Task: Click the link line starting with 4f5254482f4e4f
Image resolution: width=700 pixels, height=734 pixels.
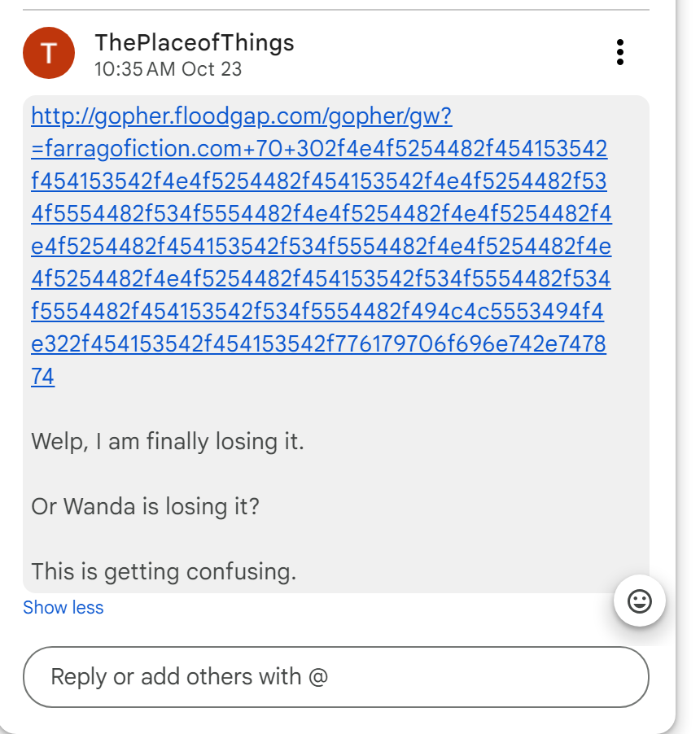Action: [x=321, y=280]
